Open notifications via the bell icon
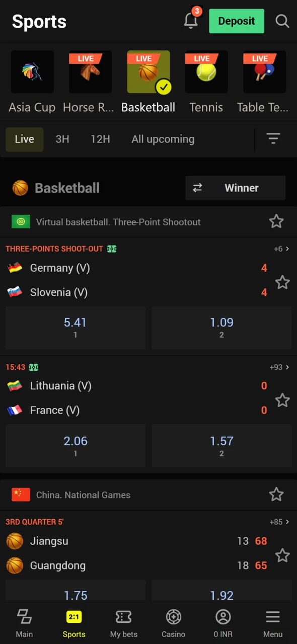 pos(191,21)
